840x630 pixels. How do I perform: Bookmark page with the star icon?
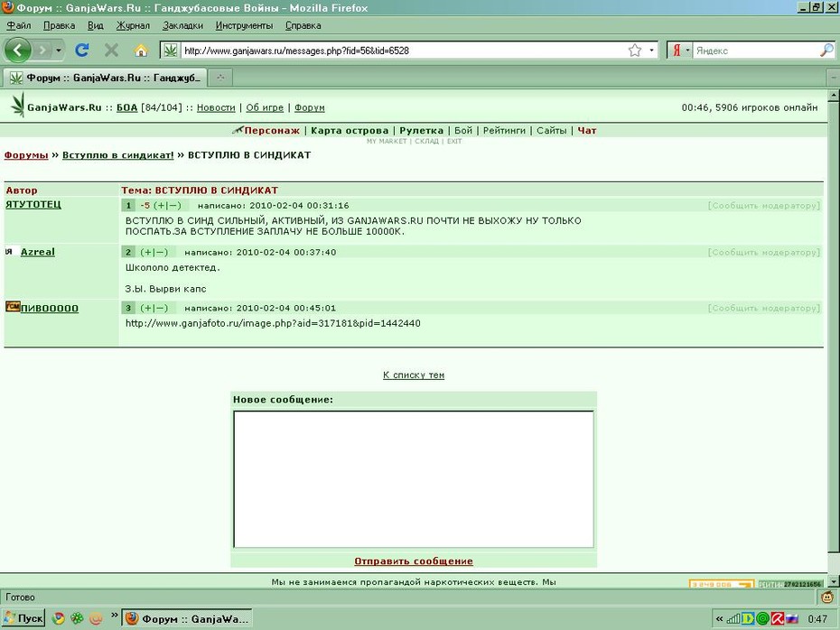pos(635,51)
